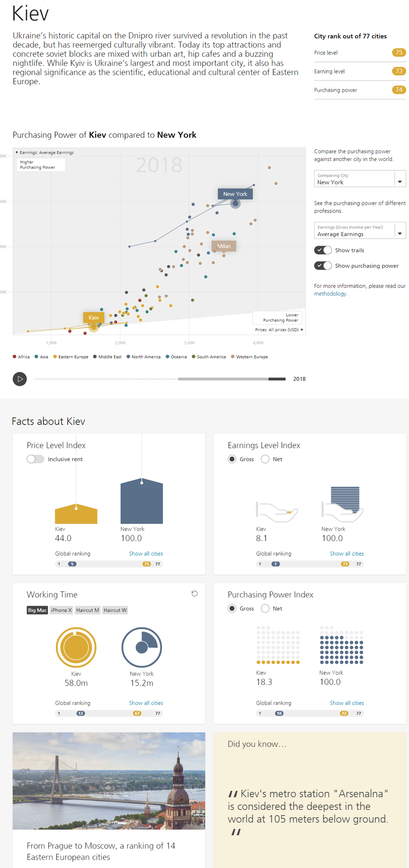
Task: Open the Comparing City dropdown
Action: click(360, 179)
